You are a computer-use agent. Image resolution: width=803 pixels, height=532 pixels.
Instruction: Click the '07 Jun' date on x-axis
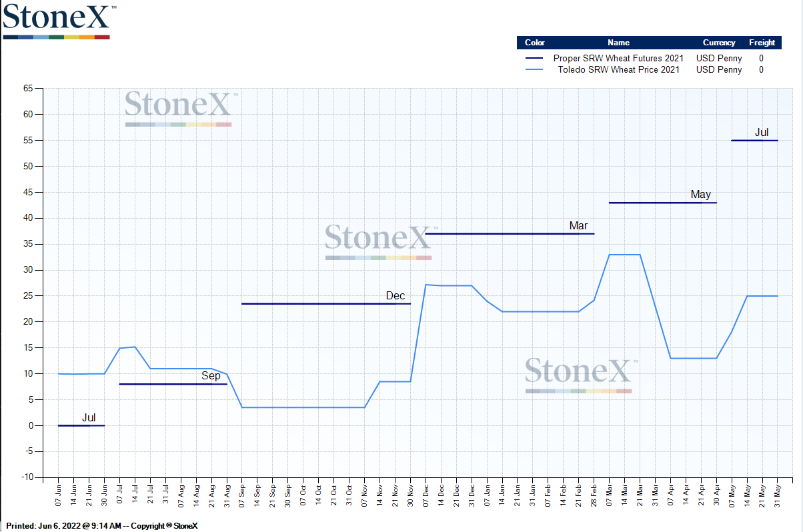(59, 495)
